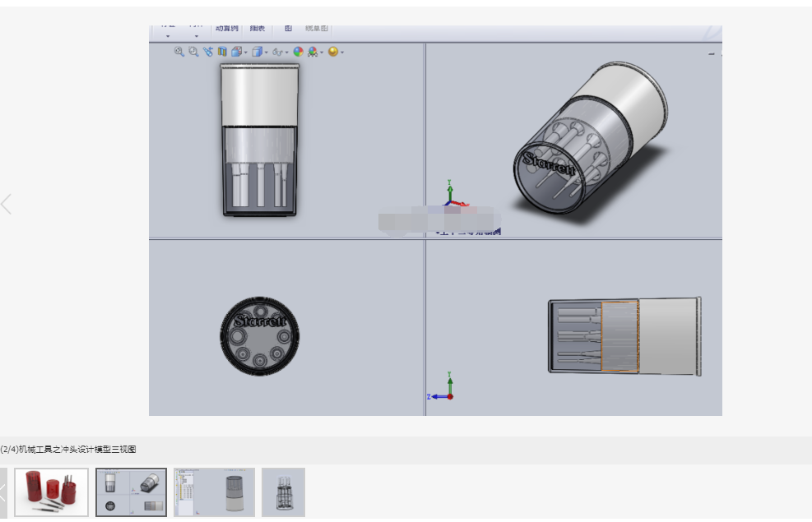
Task: Click the Previous View icon
Action: tap(208, 52)
